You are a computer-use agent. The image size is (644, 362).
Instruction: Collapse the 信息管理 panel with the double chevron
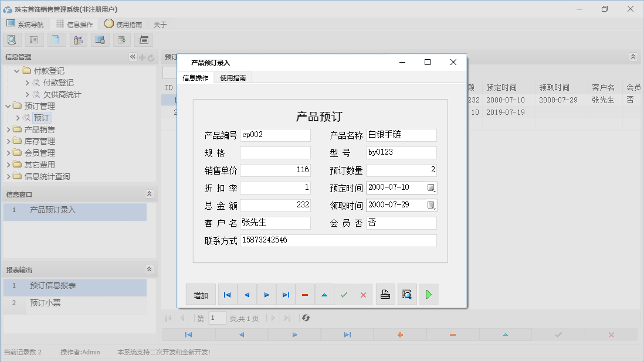pyautogui.click(x=132, y=57)
